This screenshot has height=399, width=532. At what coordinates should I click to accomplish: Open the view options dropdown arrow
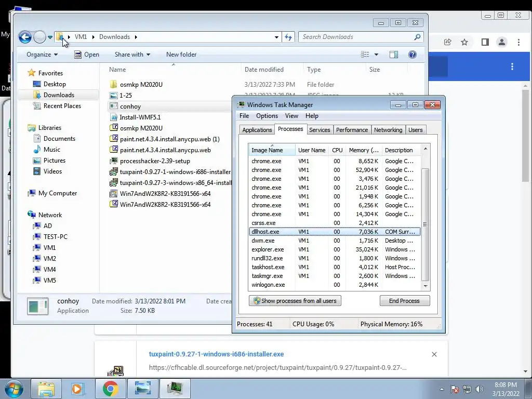pyautogui.click(x=376, y=54)
